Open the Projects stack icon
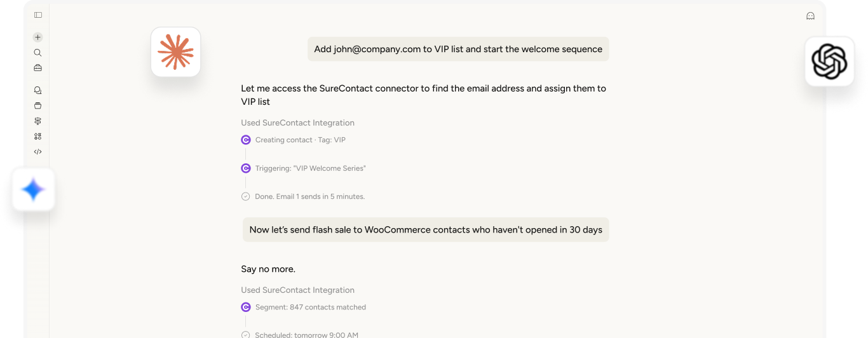The image size is (868, 338). [x=38, y=105]
